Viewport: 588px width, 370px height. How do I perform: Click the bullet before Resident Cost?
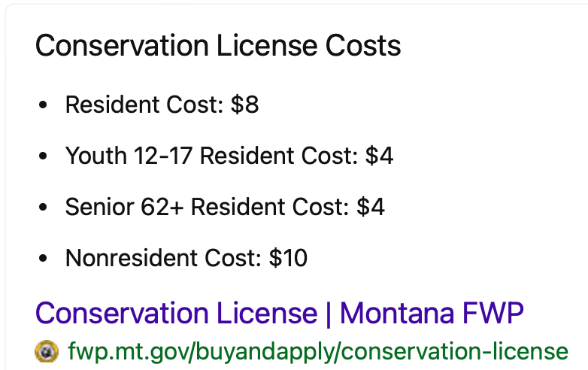(x=44, y=105)
